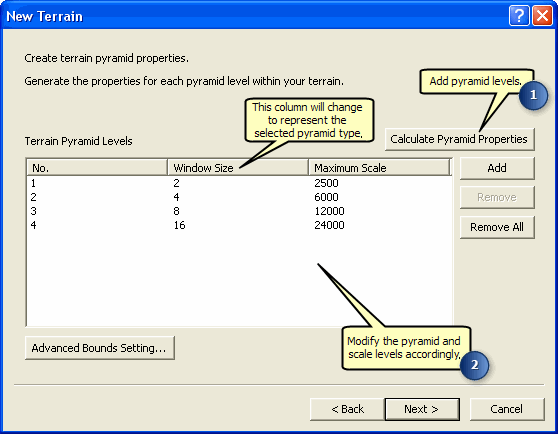Image resolution: width=558 pixels, height=434 pixels.
Task: Click the Remove All button
Action: click(497, 227)
